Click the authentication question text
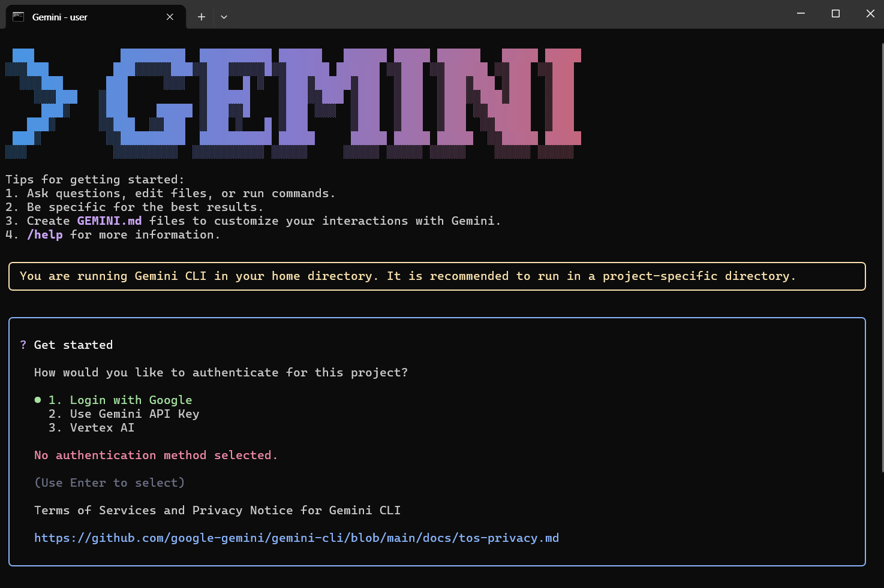Image resolution: width=884 pixels, height=588 pixels. (x=221, y=372)
